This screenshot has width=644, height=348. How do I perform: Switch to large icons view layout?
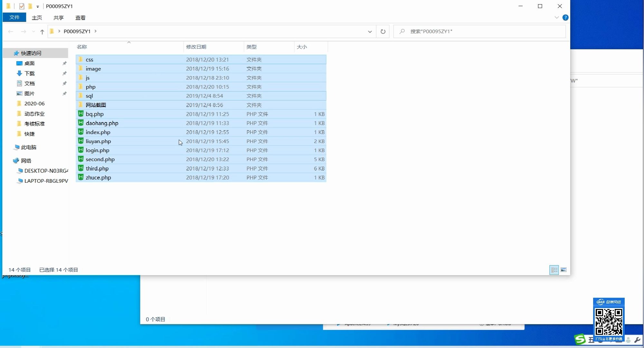[x=563, y=270]
